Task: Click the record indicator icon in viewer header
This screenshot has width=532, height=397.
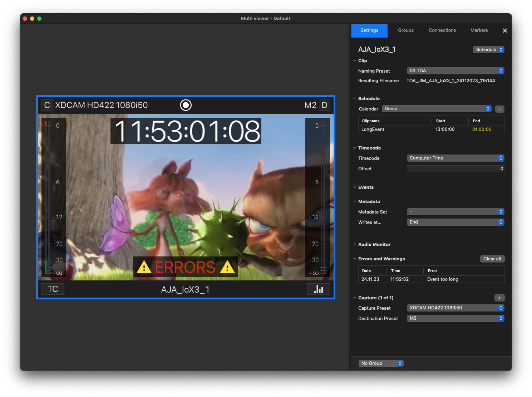Action: [186, 105]
